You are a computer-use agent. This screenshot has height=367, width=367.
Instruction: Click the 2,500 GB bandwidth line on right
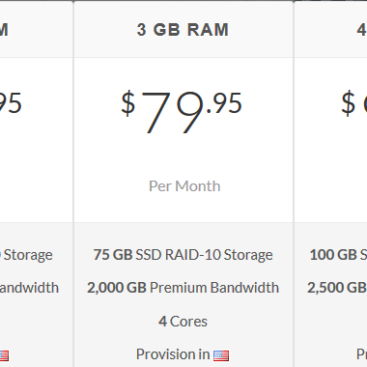coord(337,288)
